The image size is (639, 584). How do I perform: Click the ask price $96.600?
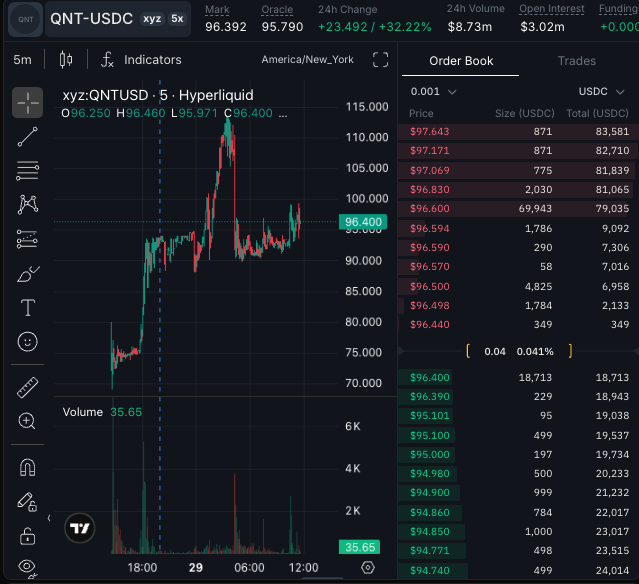click(x=430, y=209)
